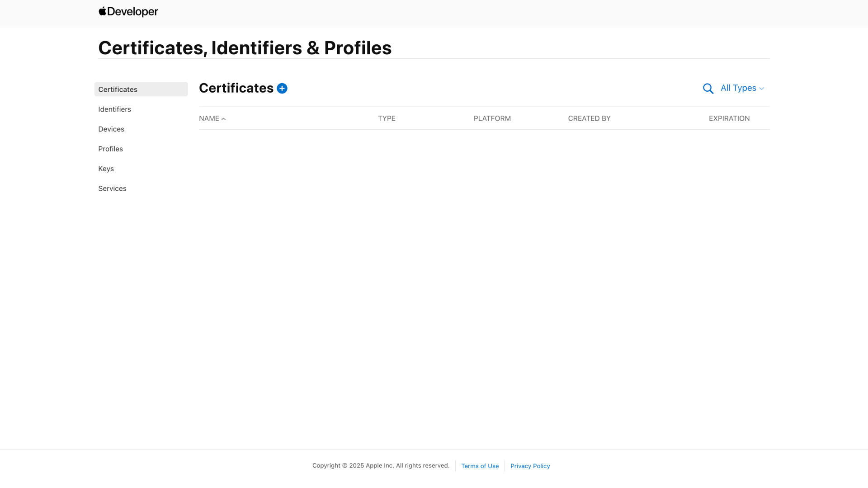Image resolution: width=868 pixels, height=488 pixels.
Task: Sort by the TYPE column header
Action: [x=387, y=118]
